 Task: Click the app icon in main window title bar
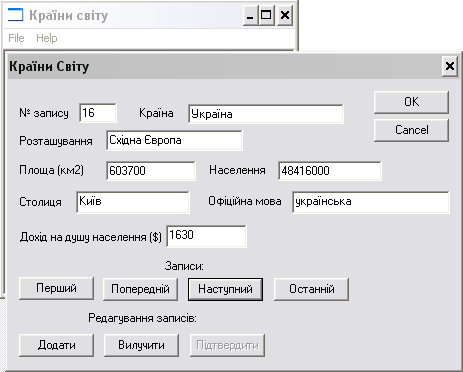(x=15, y=15)
